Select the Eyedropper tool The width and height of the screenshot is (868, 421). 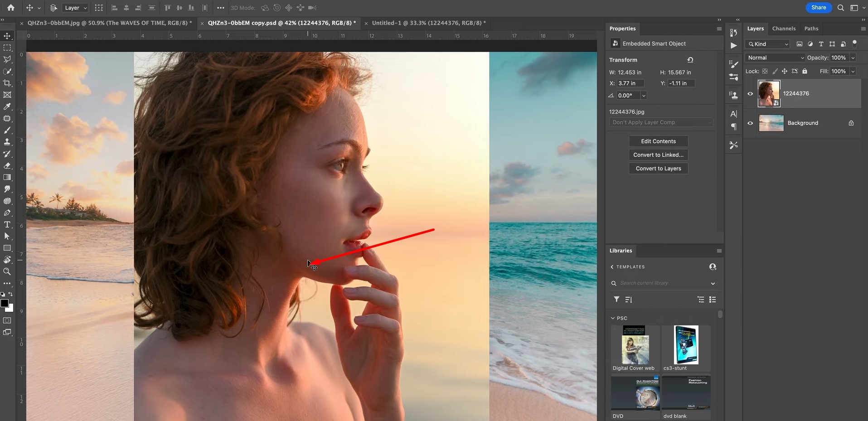point(7,106)
